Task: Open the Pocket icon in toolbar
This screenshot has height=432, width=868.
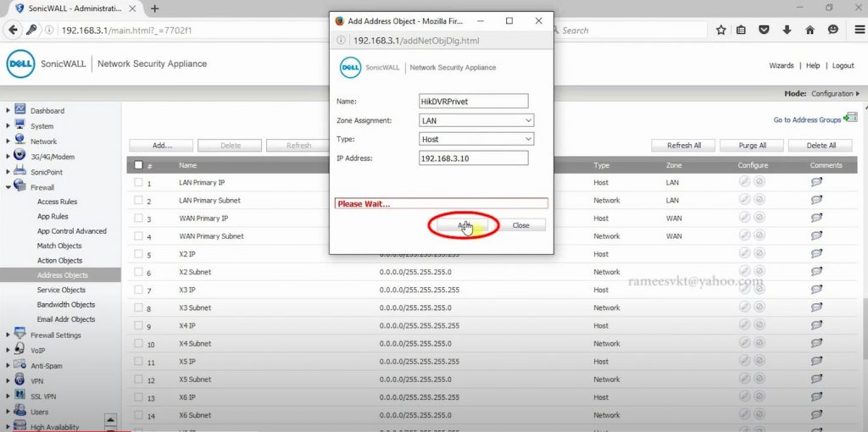Action: (764, 30)
